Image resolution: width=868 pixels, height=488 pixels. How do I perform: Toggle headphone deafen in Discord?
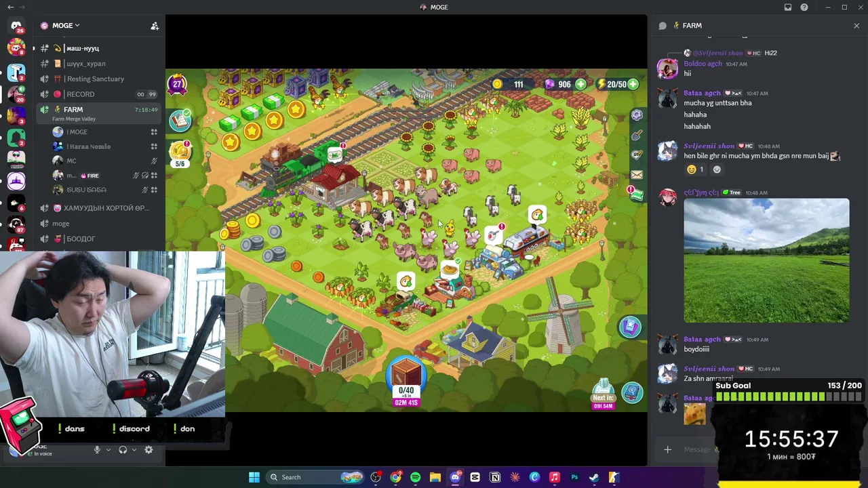[123, 450]
